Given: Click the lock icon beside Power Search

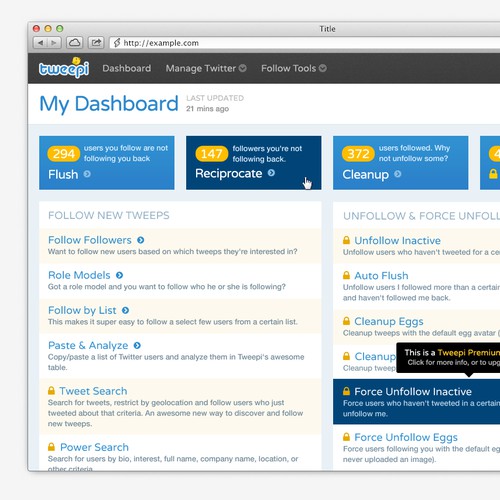Looking at the screenshot, I should point(51,447).
